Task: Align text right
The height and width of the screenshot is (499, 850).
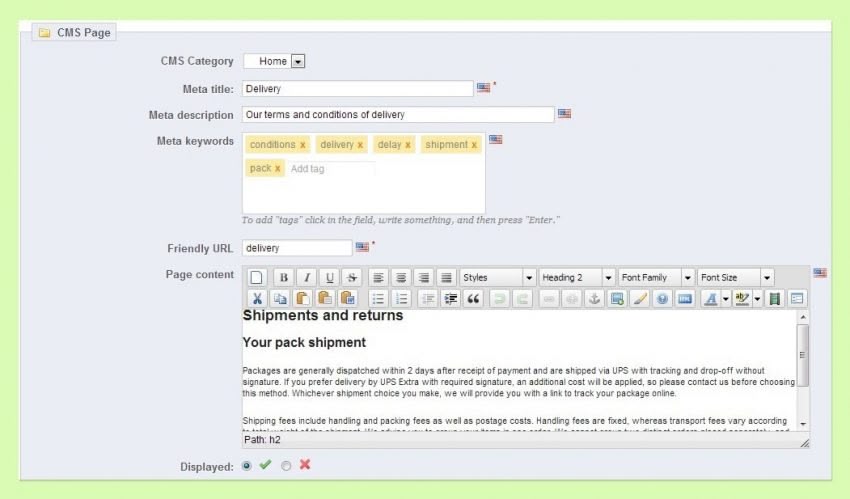Action: pyautogui.click(x=424, y=277)
